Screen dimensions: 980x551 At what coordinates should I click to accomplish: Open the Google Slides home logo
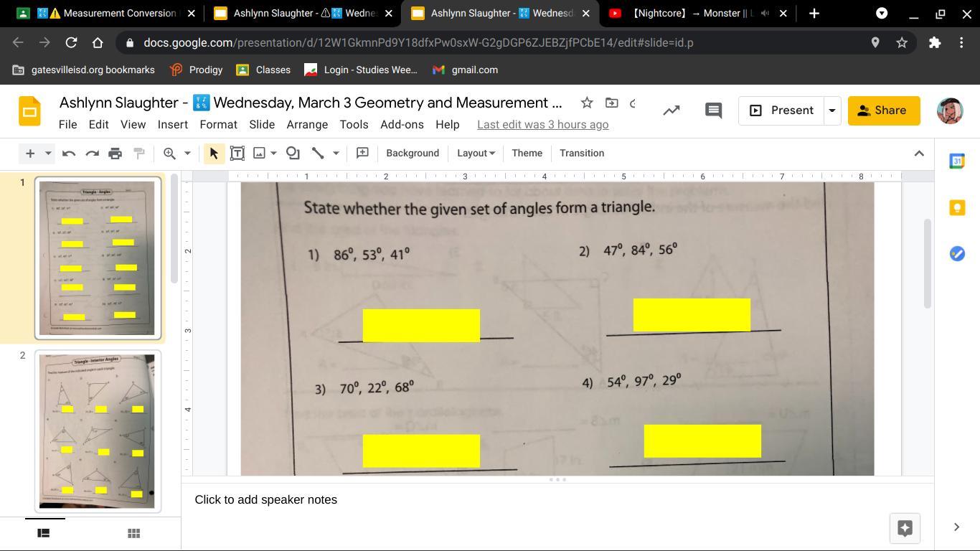point(29,111)
